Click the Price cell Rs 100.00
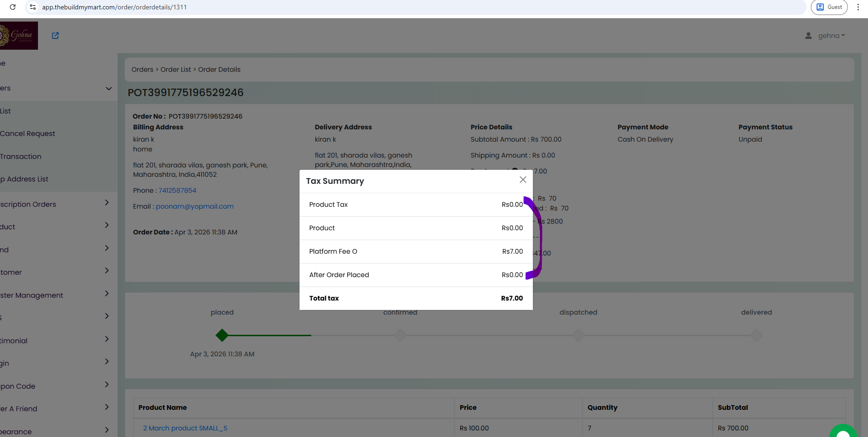Screen dimensions: 868x437 click(474, 428)
